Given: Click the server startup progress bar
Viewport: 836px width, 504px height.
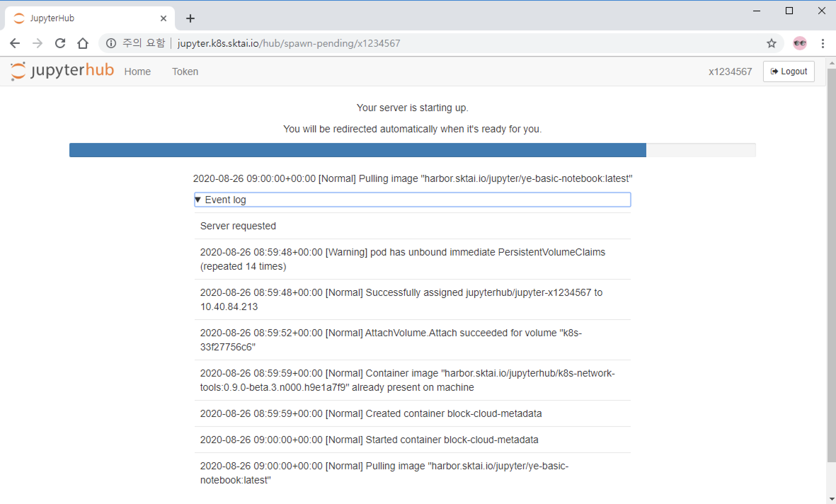Looking at the screenshot, I should [412, 150].
